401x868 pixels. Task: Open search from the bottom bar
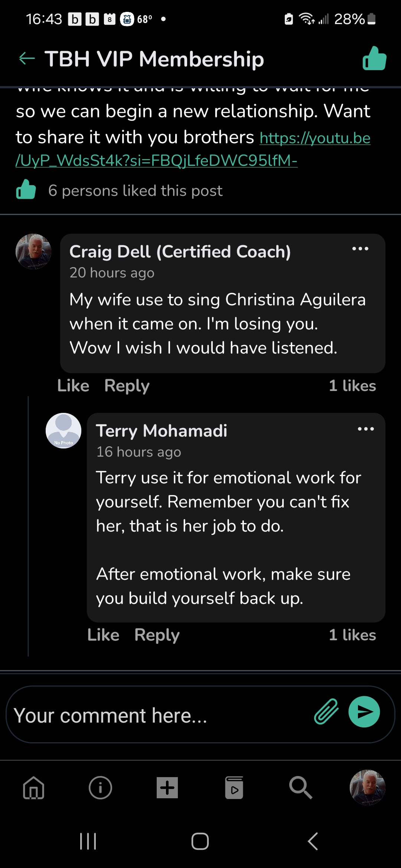[x=300, y=788]
